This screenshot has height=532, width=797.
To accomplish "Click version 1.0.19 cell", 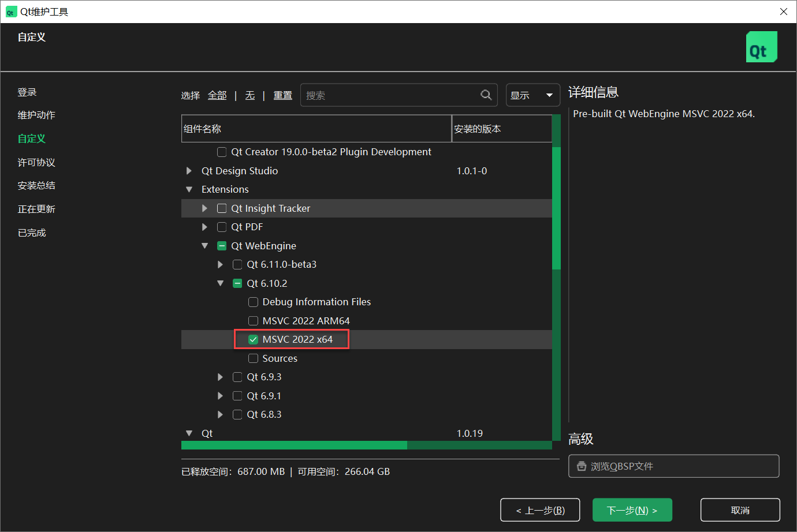I will (x=470, y=433).
